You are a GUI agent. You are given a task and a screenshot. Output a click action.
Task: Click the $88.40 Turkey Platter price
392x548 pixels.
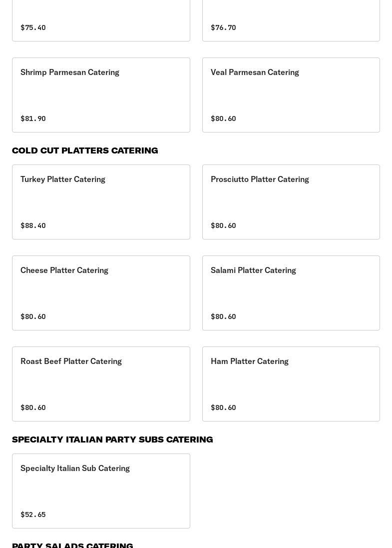[x=33, y=225]
